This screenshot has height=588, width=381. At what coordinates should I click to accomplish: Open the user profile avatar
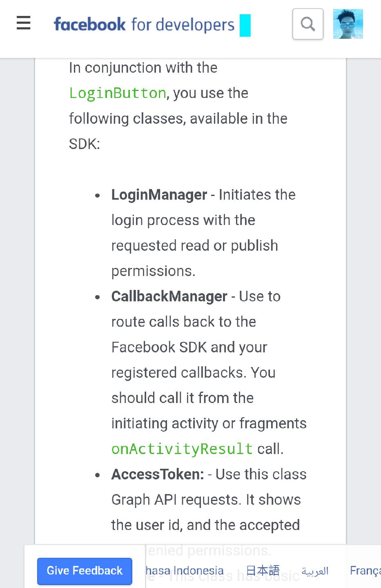(348, 24)
